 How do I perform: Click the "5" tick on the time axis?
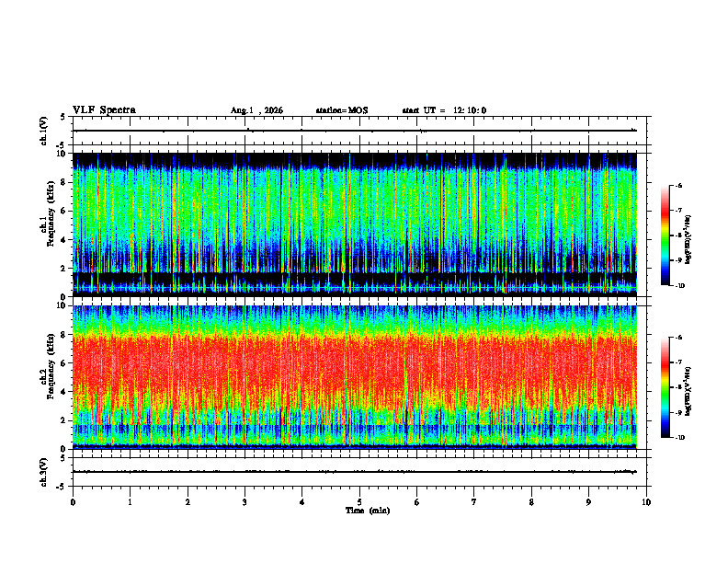[x=359, y=502]
